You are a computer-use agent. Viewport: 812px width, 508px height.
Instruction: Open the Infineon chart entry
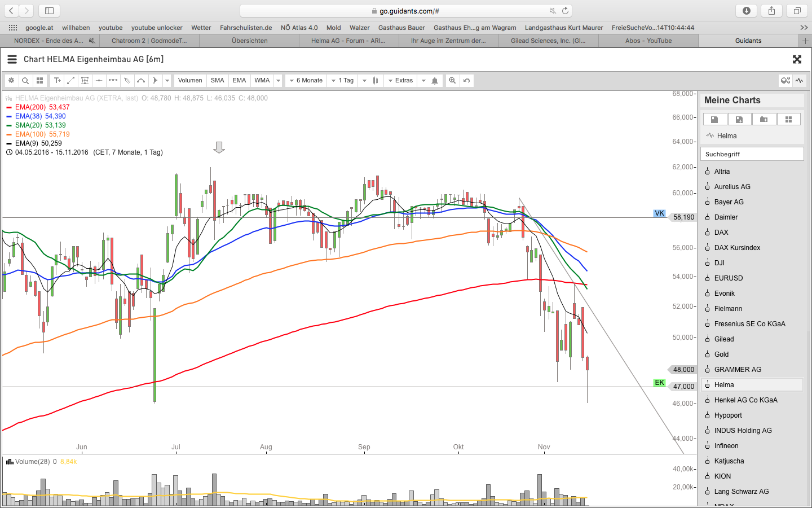coord(752,446)
